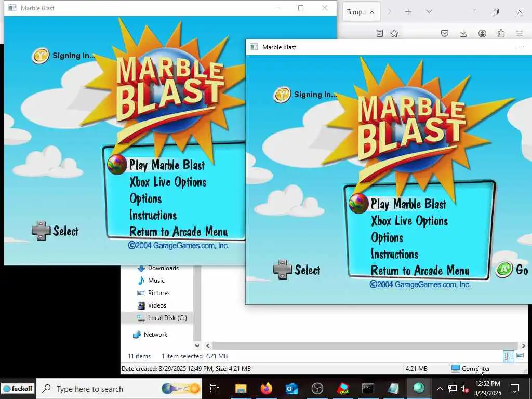
Task: Select Play Marble Blast in back window
Action: coord(167,165)
